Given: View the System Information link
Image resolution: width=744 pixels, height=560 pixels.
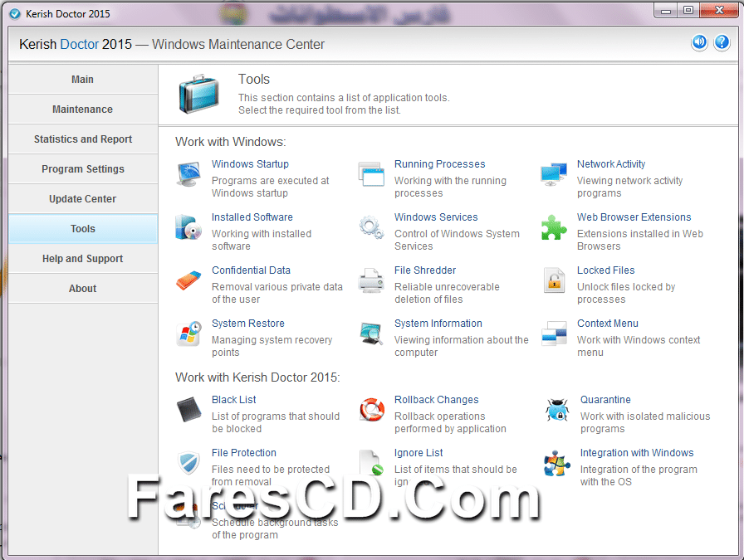Looking at the screenshot, I should pyautogui.click(x=438, y=324).
